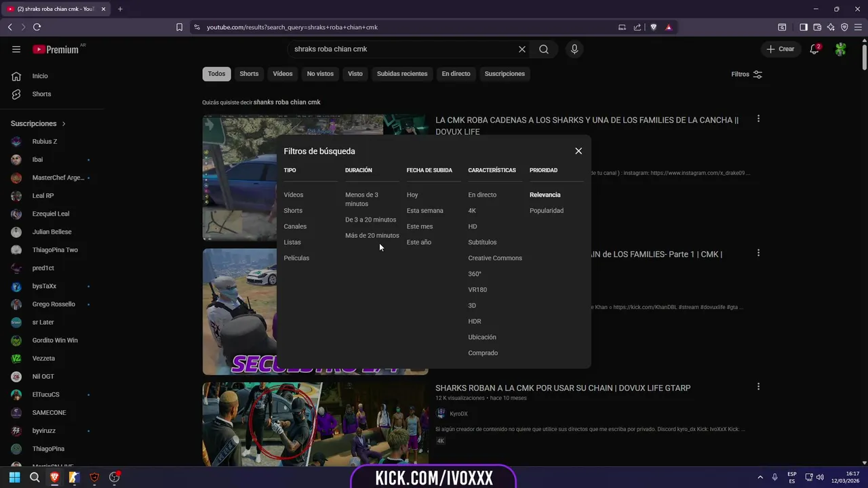This screenshot has width=868, height=488.
Task: Open Rubius Z channel subscription
Action: pos(45,142)
